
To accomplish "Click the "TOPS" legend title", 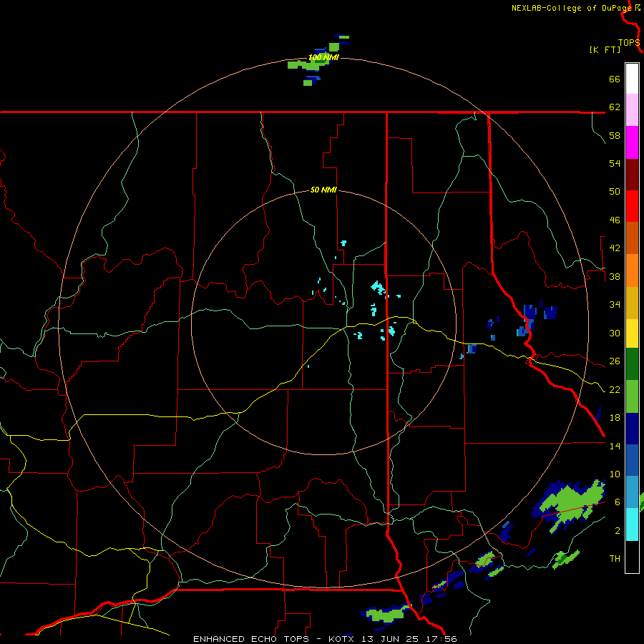I will pyautogui.click(x=629, y=43).
